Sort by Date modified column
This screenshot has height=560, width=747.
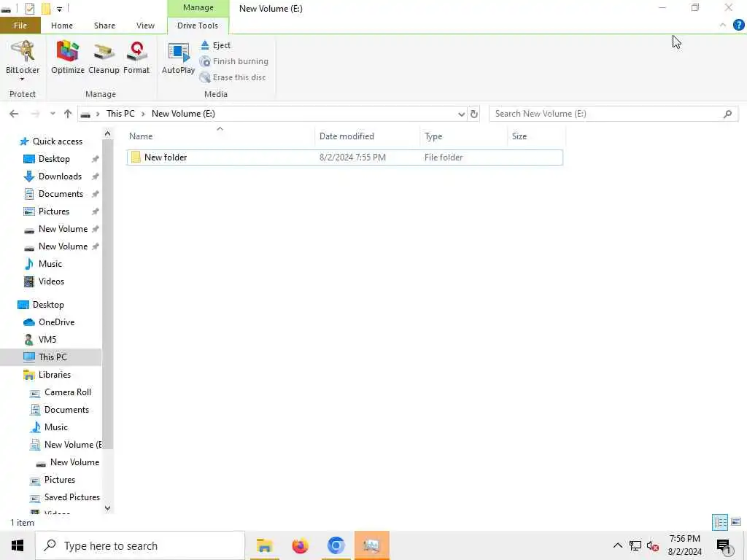coord(368,136)
